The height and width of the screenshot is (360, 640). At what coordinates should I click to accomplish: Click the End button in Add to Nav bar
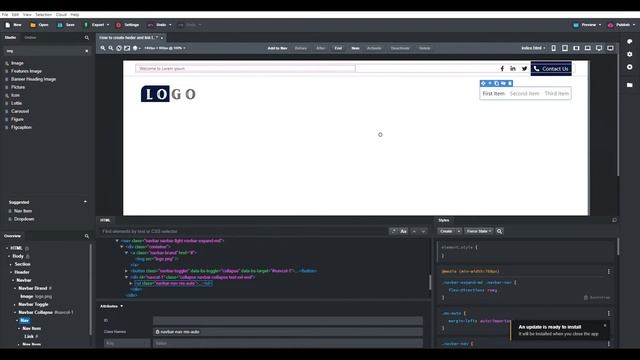pos(338,48)
